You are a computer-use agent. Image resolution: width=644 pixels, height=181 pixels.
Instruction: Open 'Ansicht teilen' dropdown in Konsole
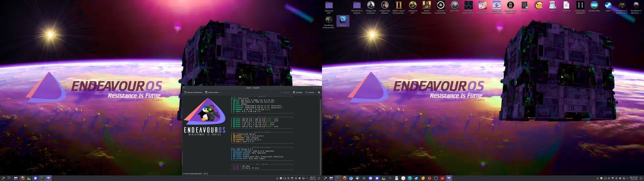click(213, 92)
